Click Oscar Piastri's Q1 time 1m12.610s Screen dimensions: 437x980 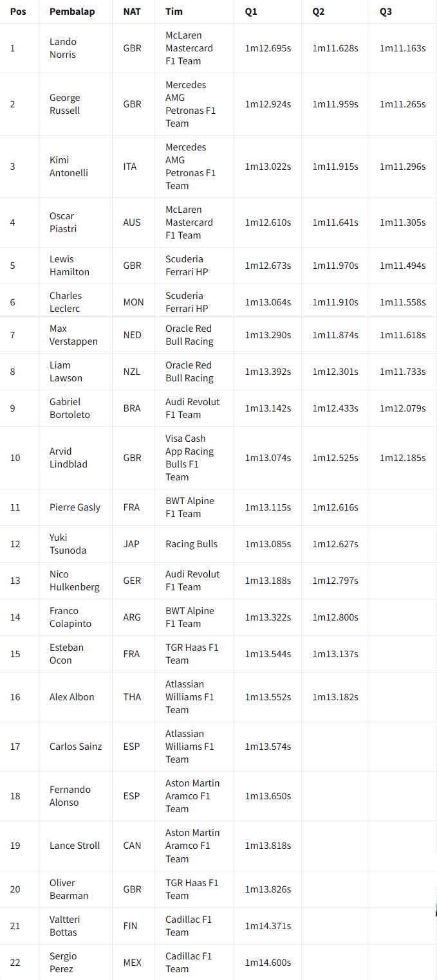coord(268,222)
